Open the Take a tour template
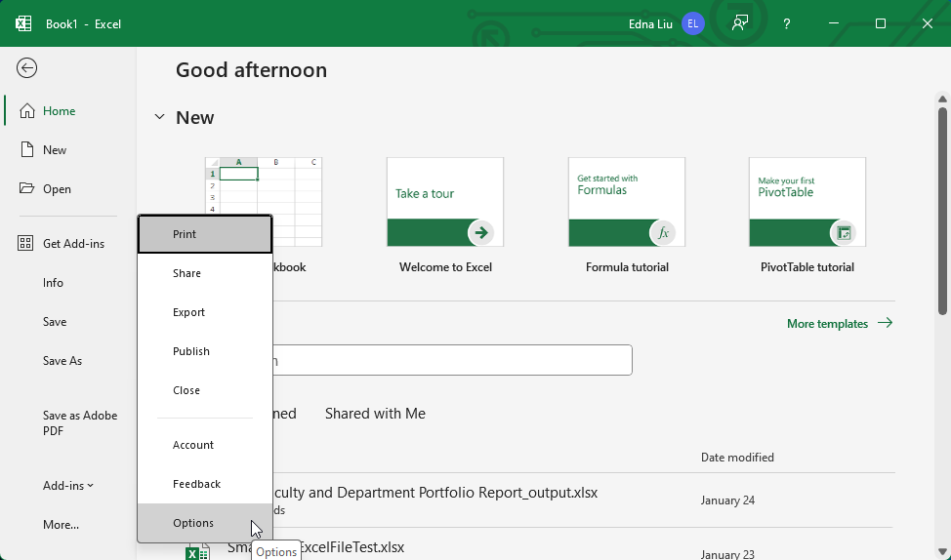 click(x=445, y=202)
